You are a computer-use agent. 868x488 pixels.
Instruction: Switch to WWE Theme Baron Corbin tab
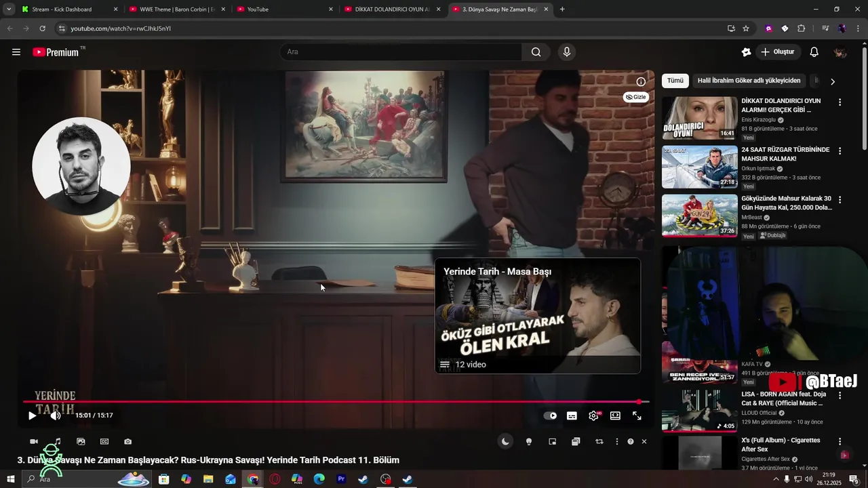coord(178,9)
